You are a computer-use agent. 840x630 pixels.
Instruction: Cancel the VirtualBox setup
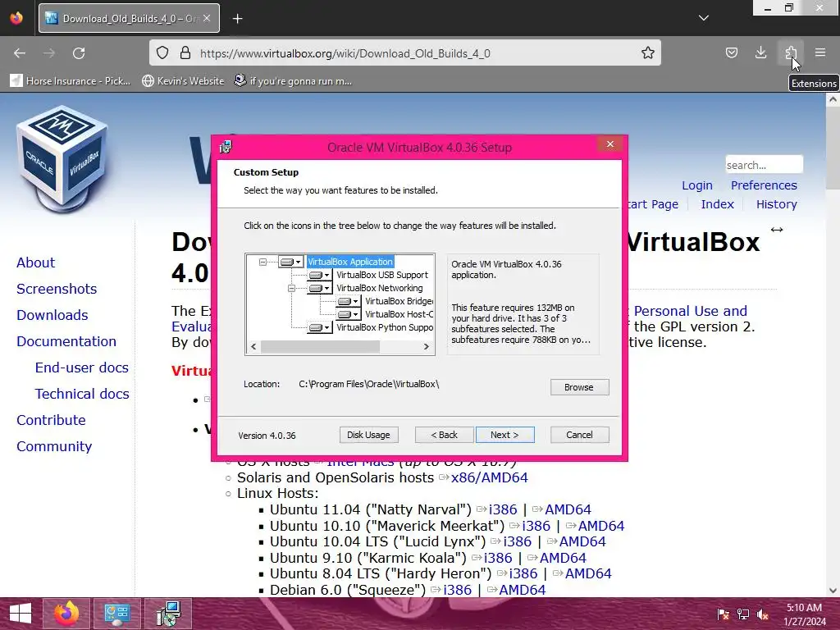point(579,435)
